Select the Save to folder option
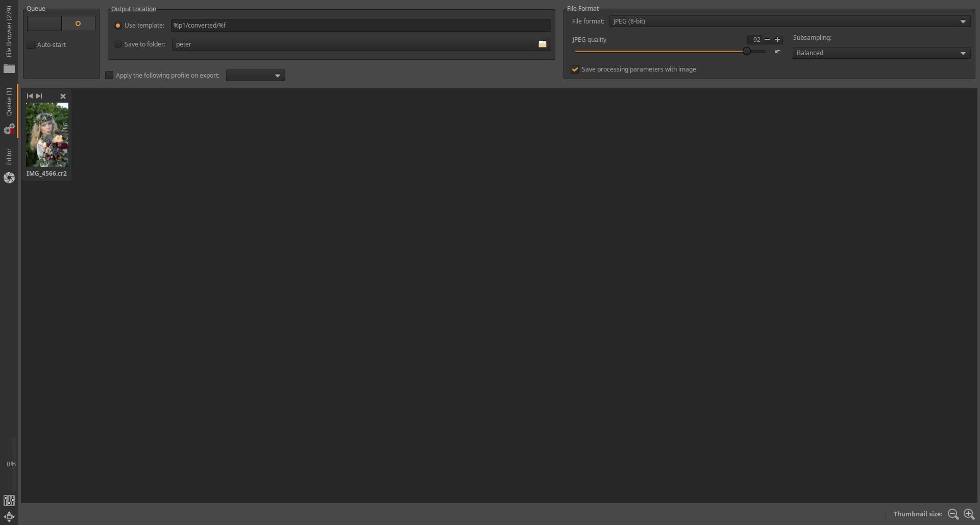980x525 pixels. [x=118, y=44]
